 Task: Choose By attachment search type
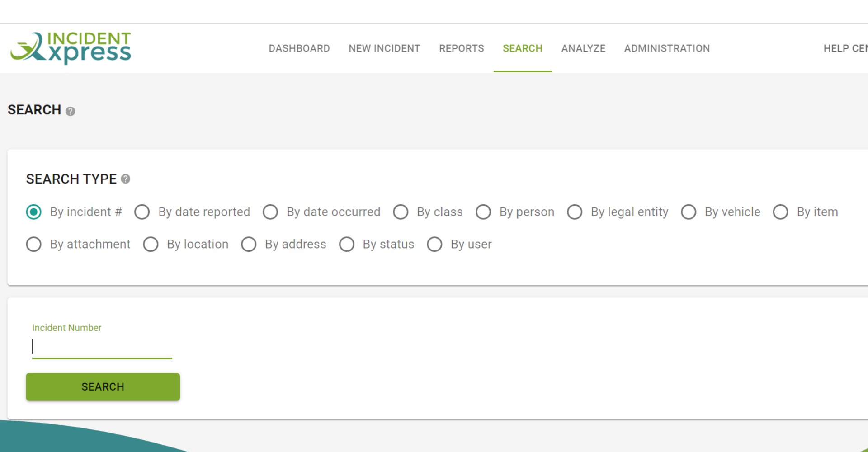click(x=34, y=245)
